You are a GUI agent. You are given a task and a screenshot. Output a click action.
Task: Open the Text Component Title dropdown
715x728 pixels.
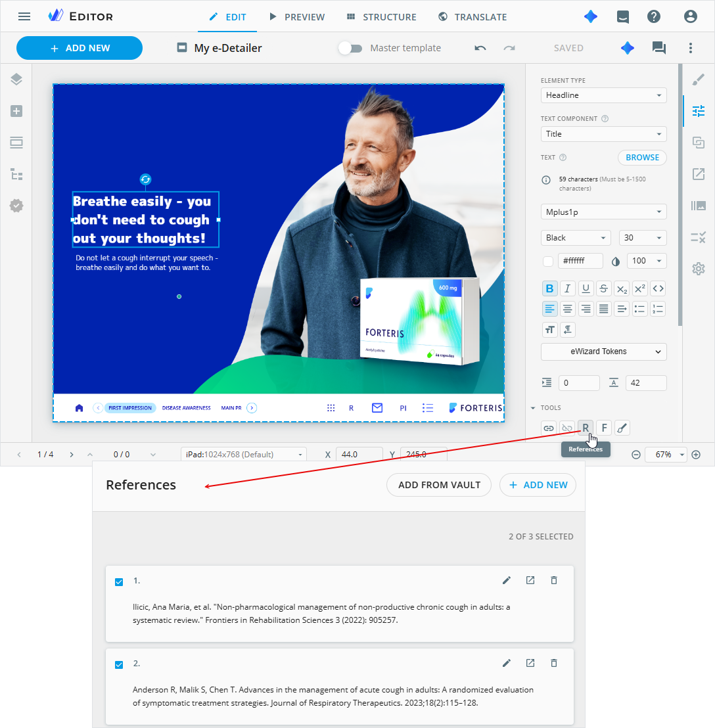[x=603, y=134]
